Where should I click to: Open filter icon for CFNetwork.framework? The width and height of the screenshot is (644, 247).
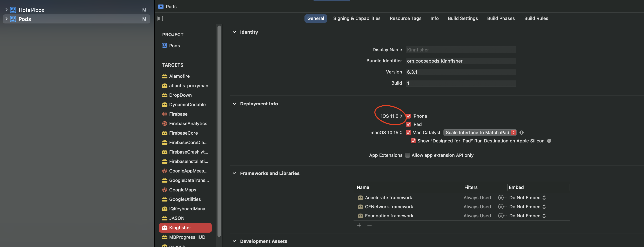coord(502,207)
